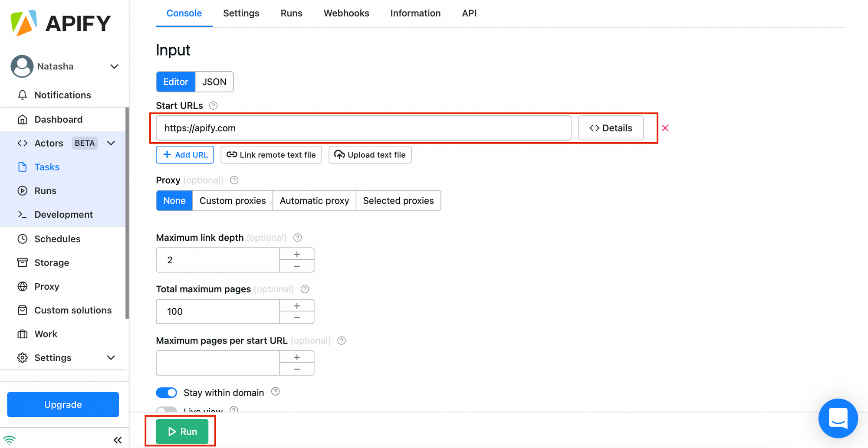Click Link remote text file button

click(271, 155)
